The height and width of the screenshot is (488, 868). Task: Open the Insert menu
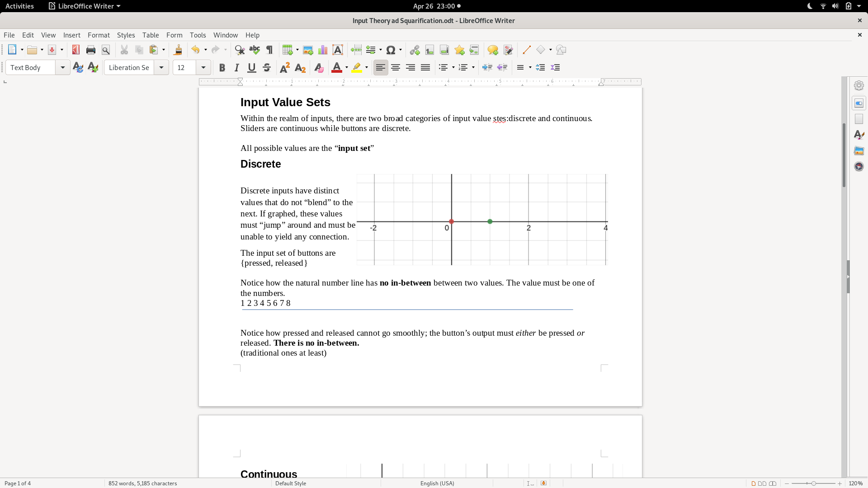click(71, 35)
